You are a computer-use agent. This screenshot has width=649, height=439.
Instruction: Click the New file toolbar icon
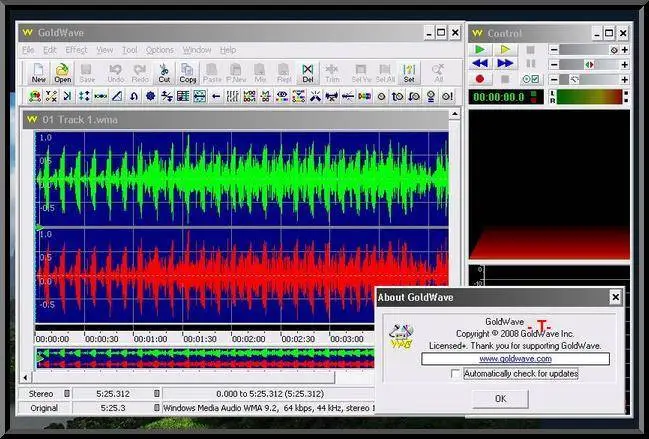pos(38,73)
